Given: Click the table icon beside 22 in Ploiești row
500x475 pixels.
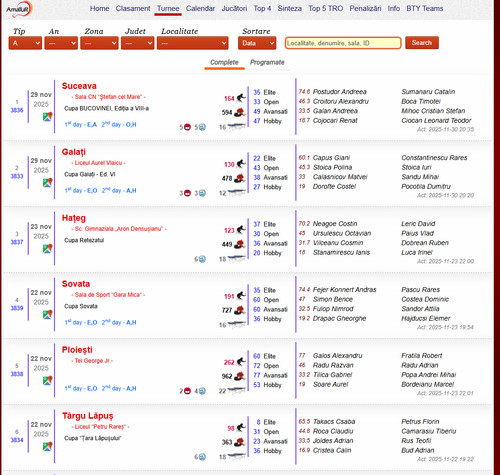Looking at the screenshot, I should (x=237, y=391).
